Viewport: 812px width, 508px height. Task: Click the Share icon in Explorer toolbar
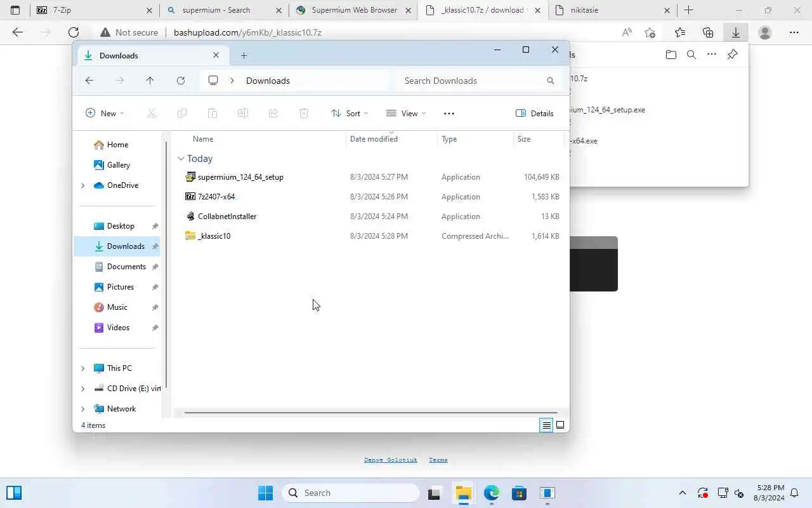(x=273, y=113)
